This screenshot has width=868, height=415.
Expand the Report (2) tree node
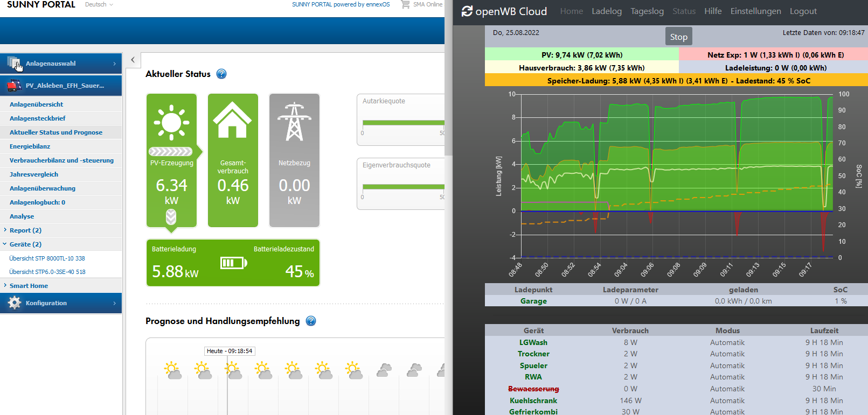click(5, 230)
